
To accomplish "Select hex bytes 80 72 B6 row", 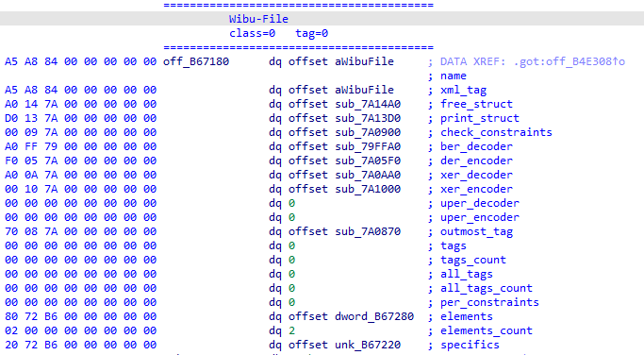I will (x=80, y=316).
